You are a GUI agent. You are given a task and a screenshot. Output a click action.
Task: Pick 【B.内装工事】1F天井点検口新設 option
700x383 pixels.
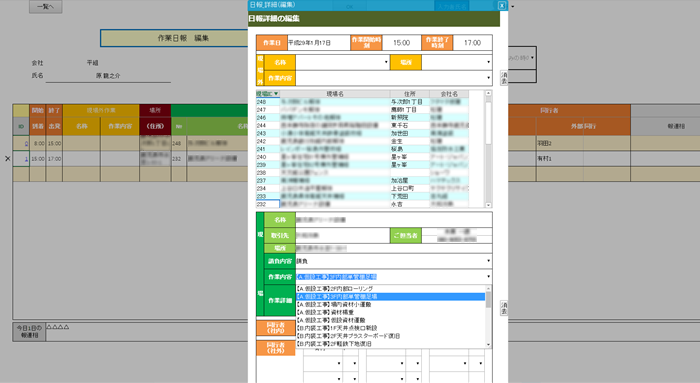click(x=391, y=328)
